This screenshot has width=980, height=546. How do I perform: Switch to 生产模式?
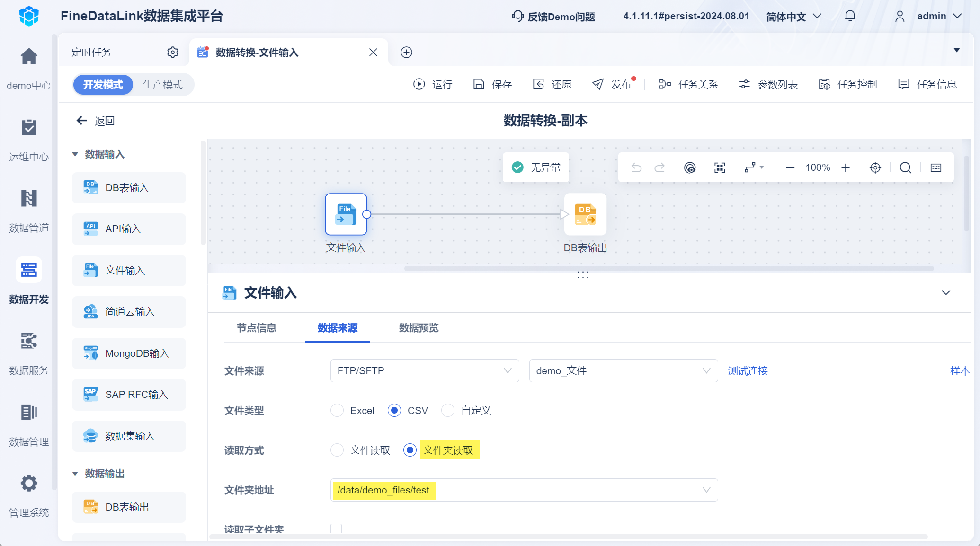point(163,85)
